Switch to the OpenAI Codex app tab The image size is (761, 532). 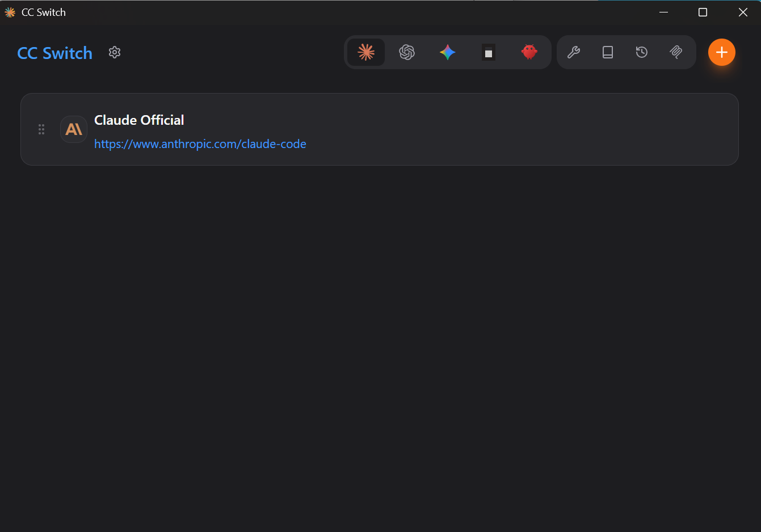pyautogui.click(x=407, y=52)
